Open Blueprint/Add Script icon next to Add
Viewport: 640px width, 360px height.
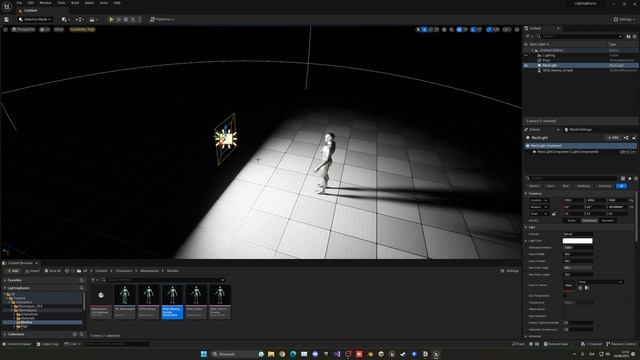[x=626, y=138]
